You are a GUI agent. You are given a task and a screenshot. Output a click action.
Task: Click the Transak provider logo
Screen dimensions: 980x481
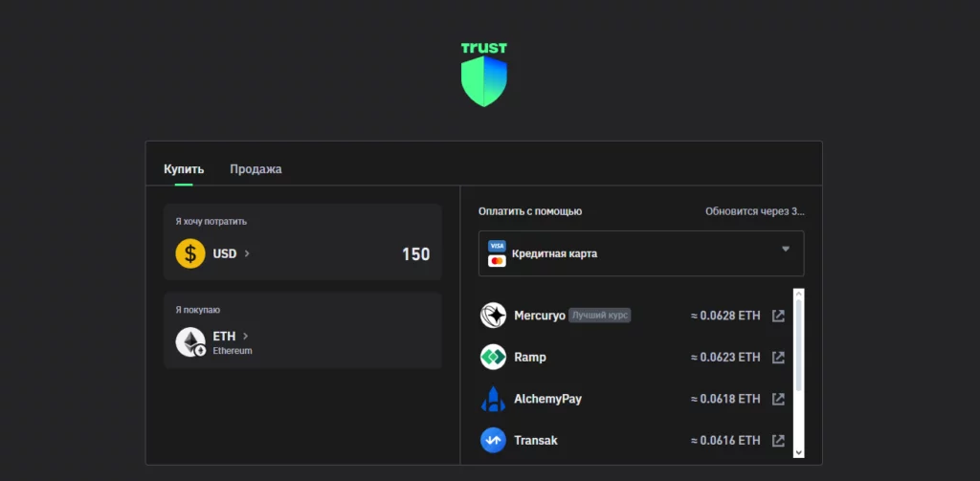point(493,441)
